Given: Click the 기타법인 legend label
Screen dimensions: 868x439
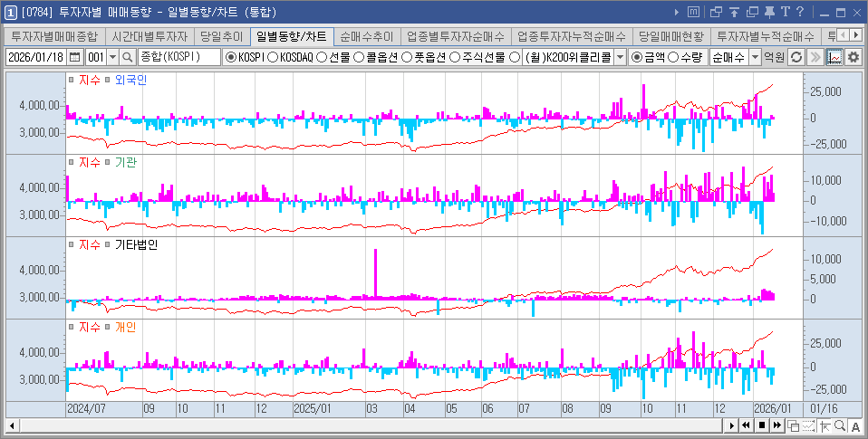Looking at the screenshot, I should pos(136,245).
